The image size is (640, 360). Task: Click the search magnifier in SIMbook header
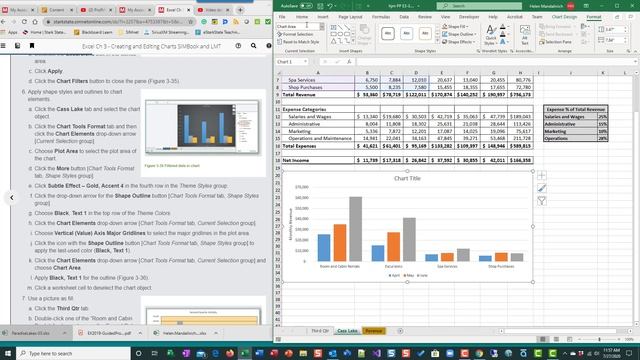[253, 46]
